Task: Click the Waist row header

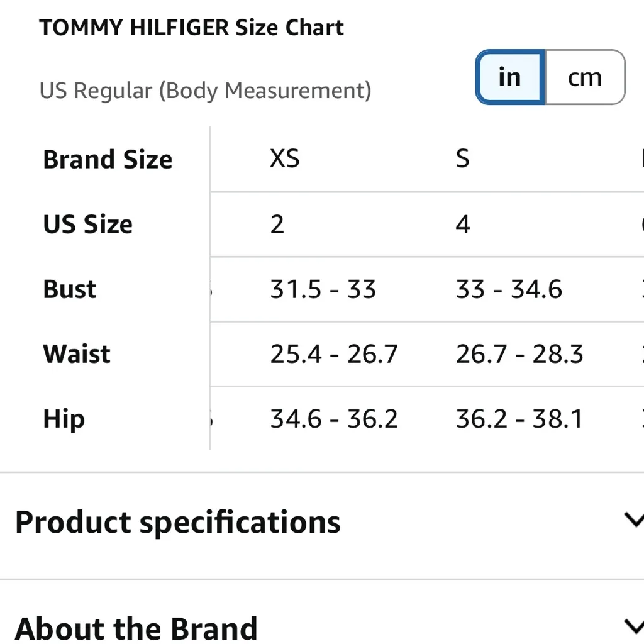Action: pos(77,354)
